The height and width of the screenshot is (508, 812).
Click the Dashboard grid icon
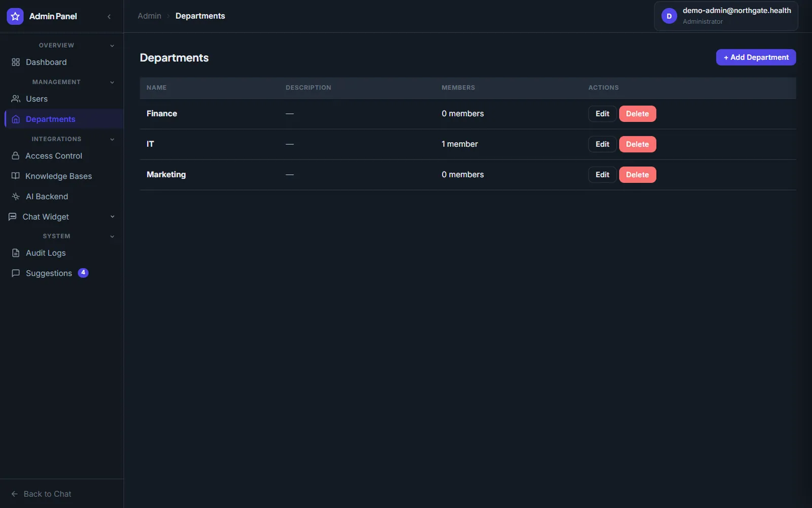point(16,62)
